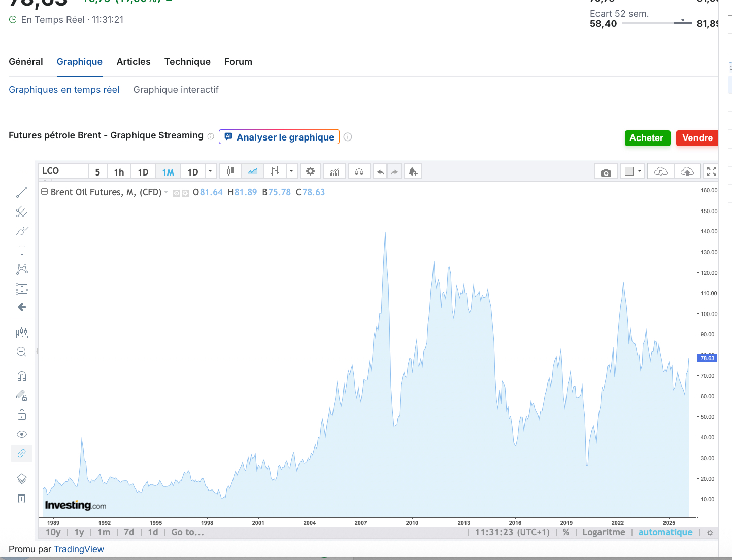Viewport: 732px width, 560px height.
Task: Toggle Logaritme scale mode
Action: click(604, 532)
